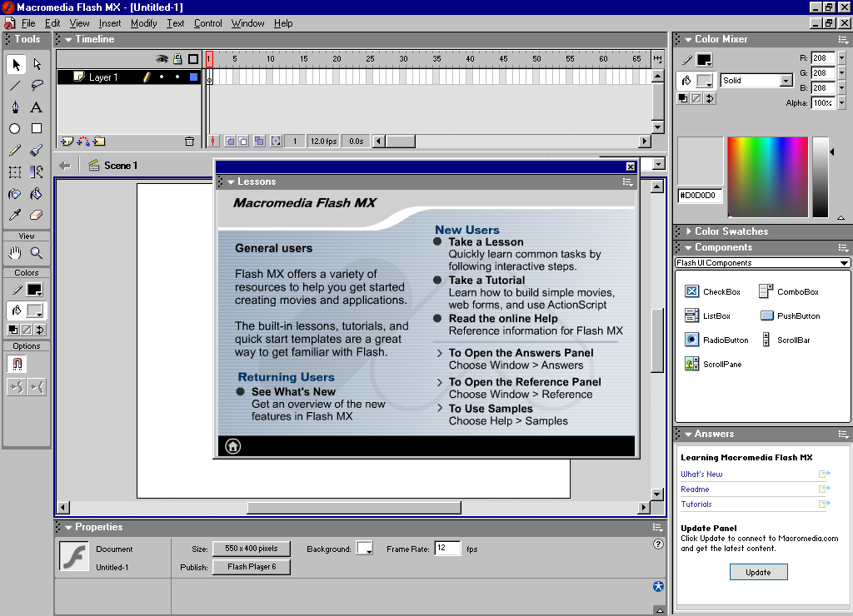Toggle lock for all layers

(177, 59)
